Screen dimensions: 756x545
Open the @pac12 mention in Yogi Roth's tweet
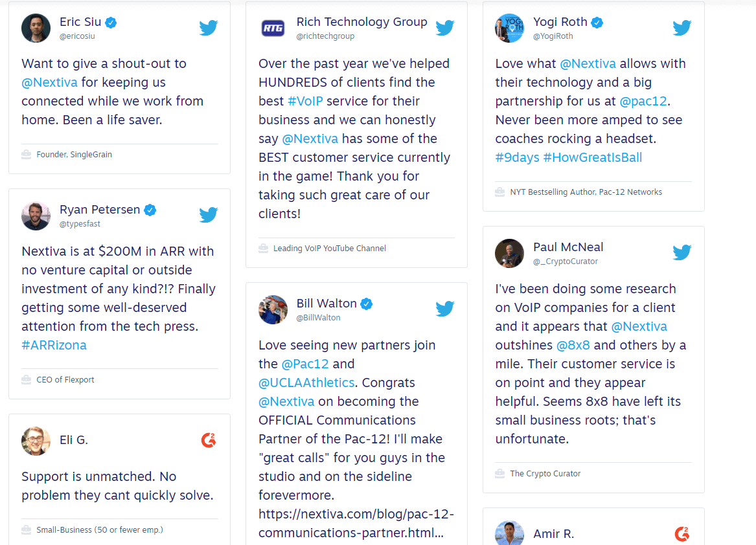[x=643, y=101]
